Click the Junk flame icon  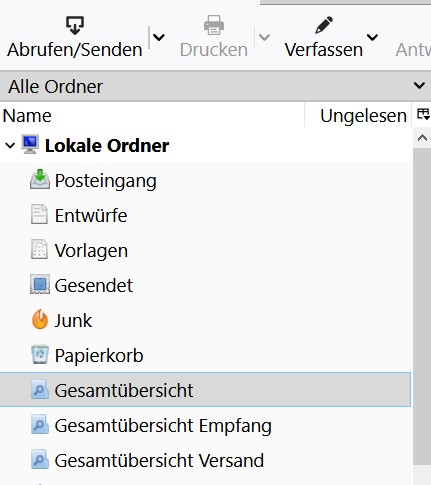point(40,319)
